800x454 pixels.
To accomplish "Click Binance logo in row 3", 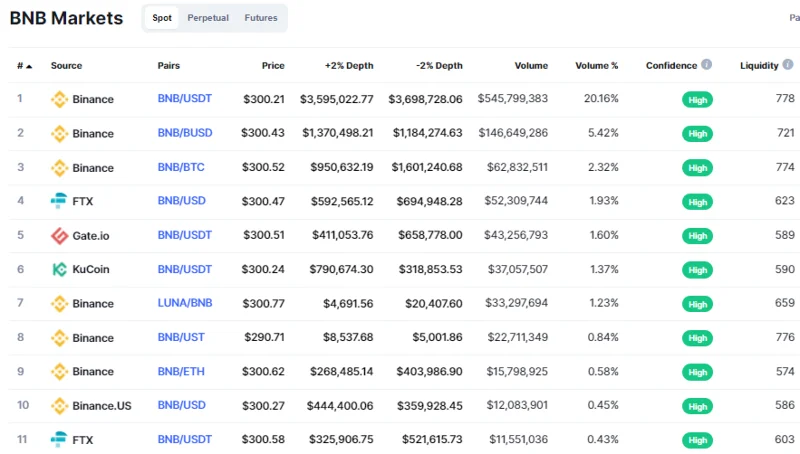I will click(x=59, y=168).
